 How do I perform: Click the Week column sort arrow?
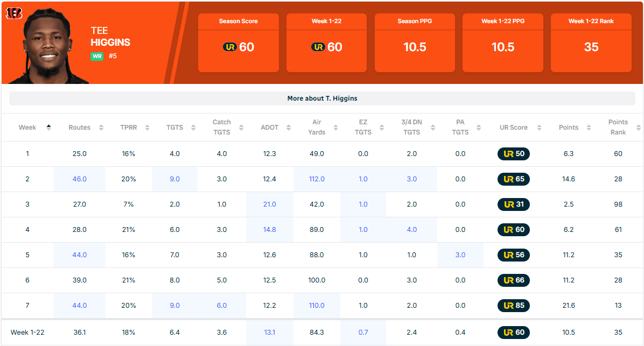pos(49,128)
